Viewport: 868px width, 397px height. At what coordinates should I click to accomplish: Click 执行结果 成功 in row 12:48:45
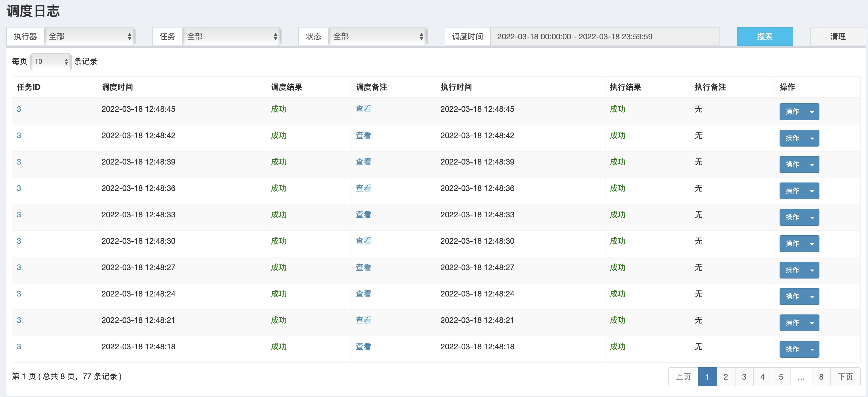coord(618,109)
